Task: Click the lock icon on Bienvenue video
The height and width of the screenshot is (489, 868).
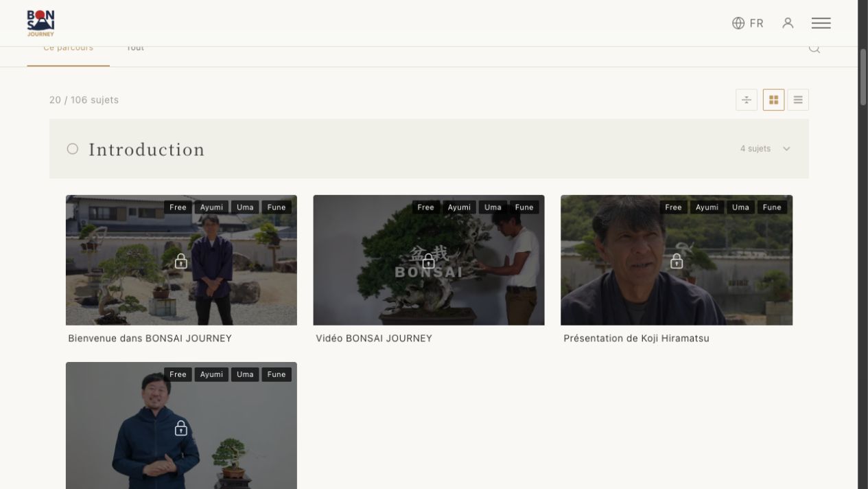Action: click(181, 261)
